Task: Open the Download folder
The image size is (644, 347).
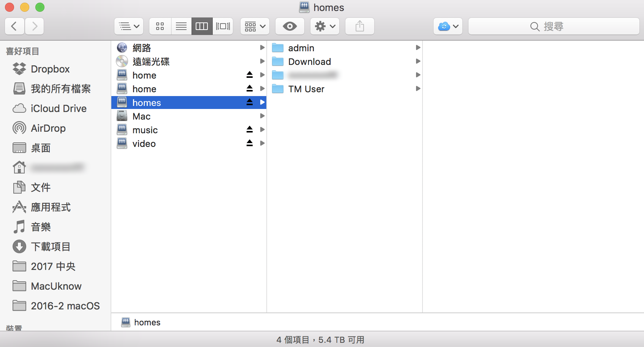Action: pyautogui.click(x=309, y=62)
